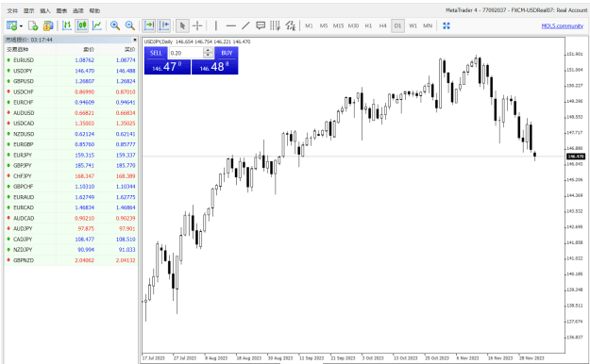Click the new document with plus icon

(x=33, y=25)
